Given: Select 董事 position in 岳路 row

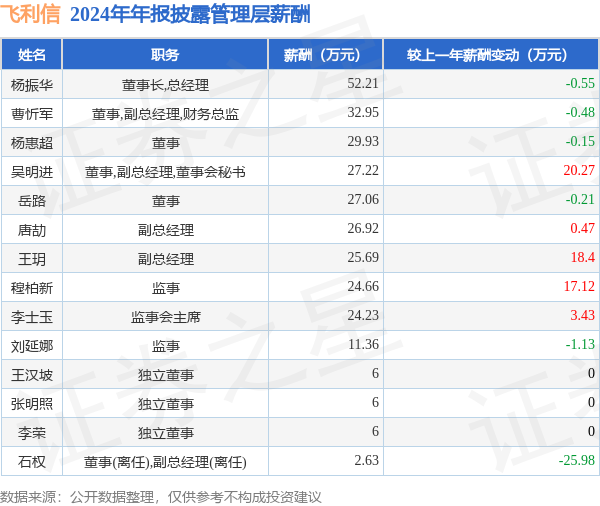Looking at the screenshot, I should click(166, 201).
